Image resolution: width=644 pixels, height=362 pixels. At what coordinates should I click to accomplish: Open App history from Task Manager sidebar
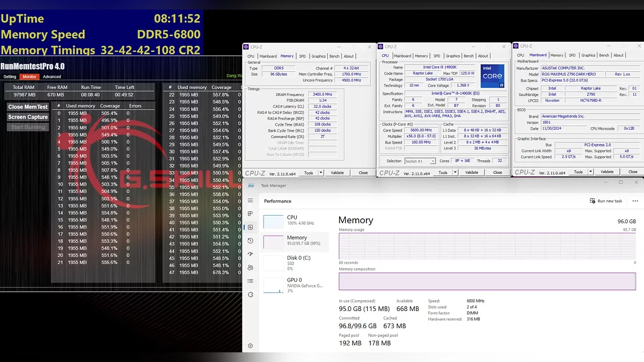pyautogui.click(x=250, y=241)
